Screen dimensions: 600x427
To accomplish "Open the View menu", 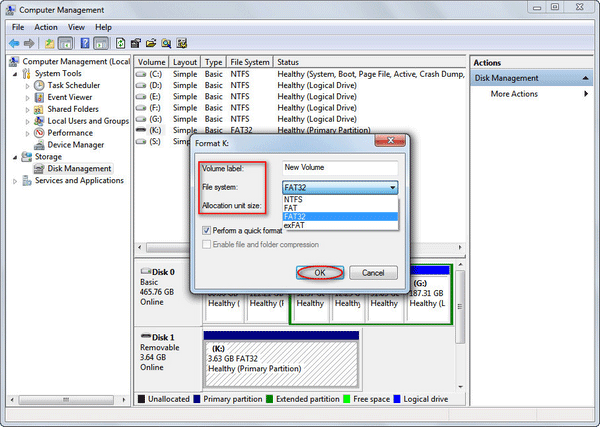I will point(79,27).
